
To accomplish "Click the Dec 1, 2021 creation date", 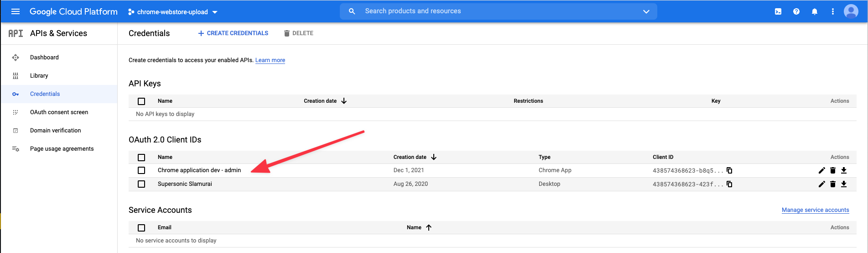I will (409, 170).
